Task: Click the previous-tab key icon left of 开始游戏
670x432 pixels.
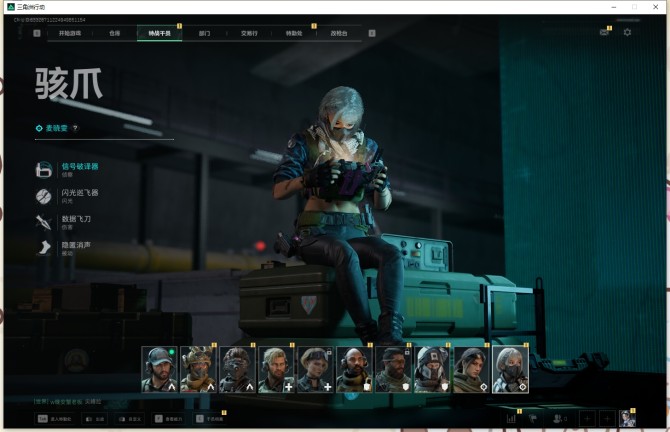Action: tap(37, 33)
